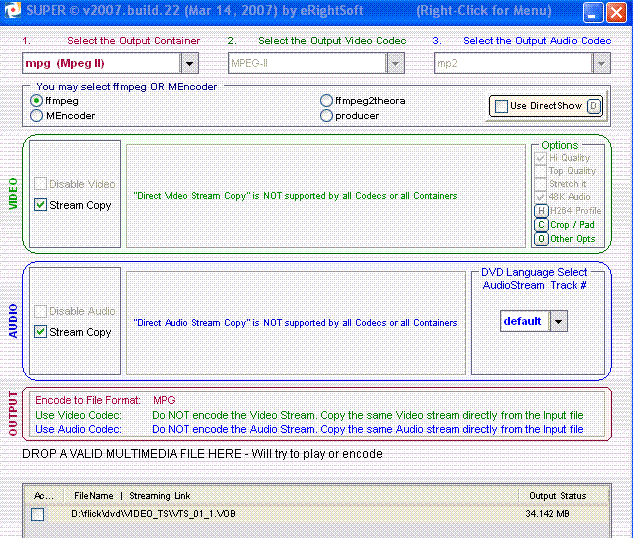The image size is (633, 538).
Task: Select the D:\flick\dvd\VIDEO_TS\VTS_01_1.VOB file name
Action: pos(153,514)
